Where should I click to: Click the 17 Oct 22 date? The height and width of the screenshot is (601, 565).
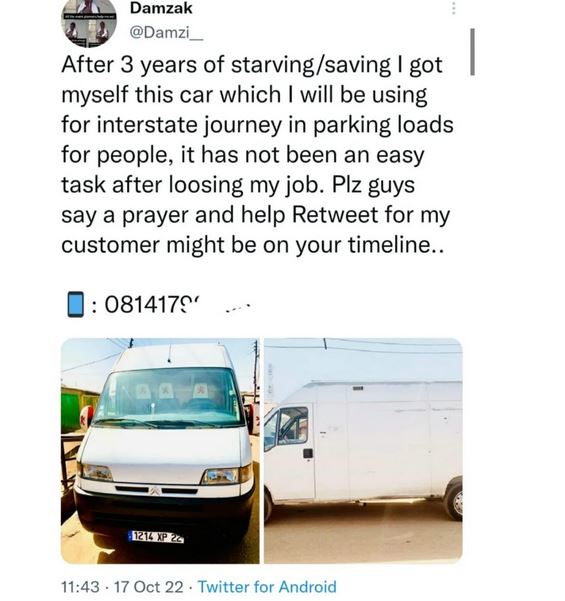click(149, 587)
